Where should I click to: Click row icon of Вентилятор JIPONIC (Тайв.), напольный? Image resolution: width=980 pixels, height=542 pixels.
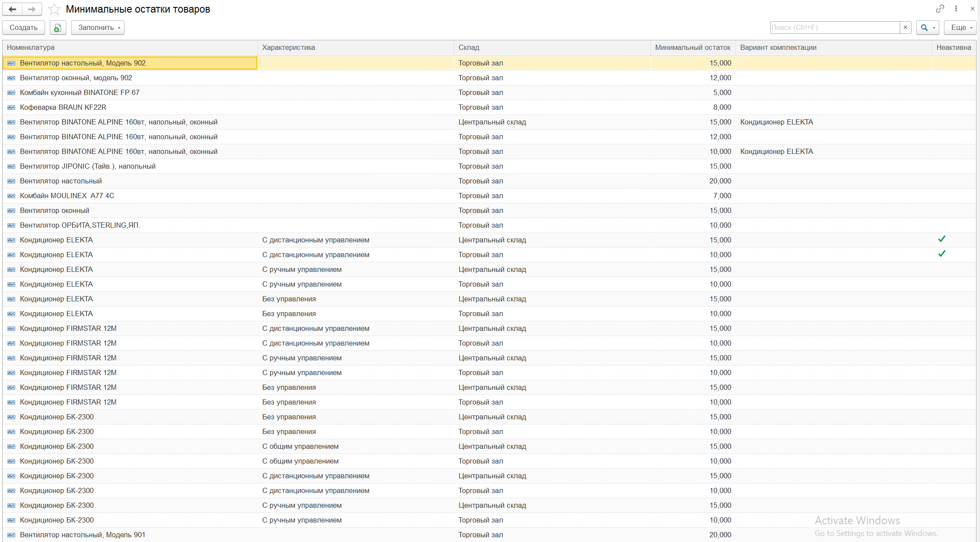click(x=11, y=167)
